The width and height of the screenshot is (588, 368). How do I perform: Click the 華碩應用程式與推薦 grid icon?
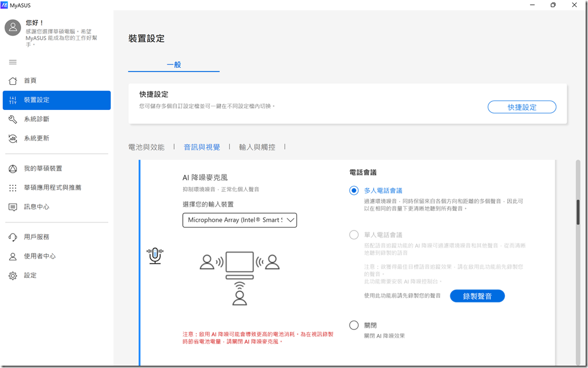(13, 188)
